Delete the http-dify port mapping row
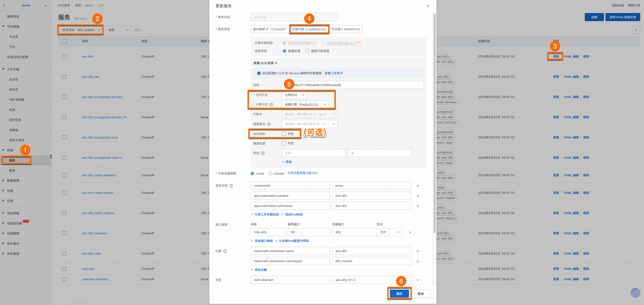Screen dimensions: 644x305 pyautogui.click(x=410, y=232)
